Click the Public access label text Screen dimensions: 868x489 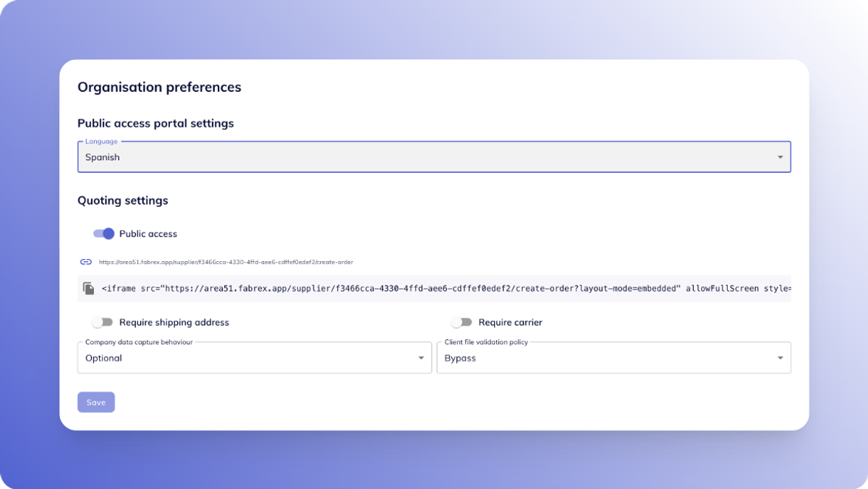[148, 234]
